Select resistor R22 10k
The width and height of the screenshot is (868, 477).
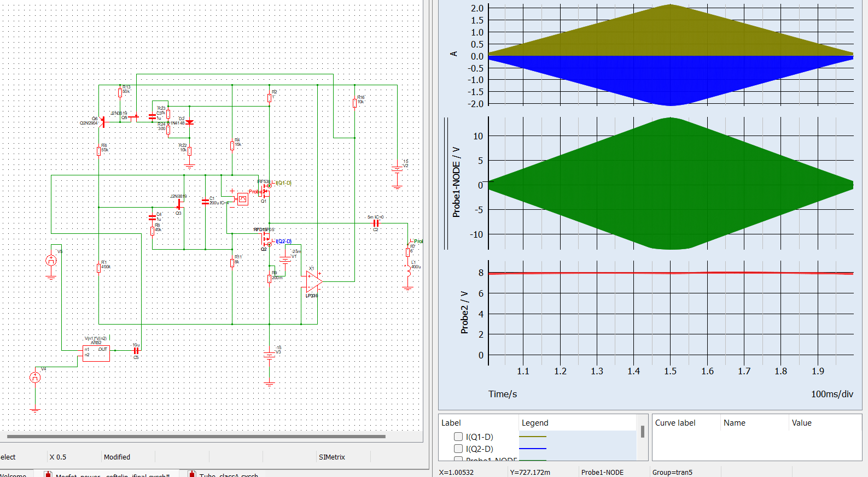coord(189,151)
